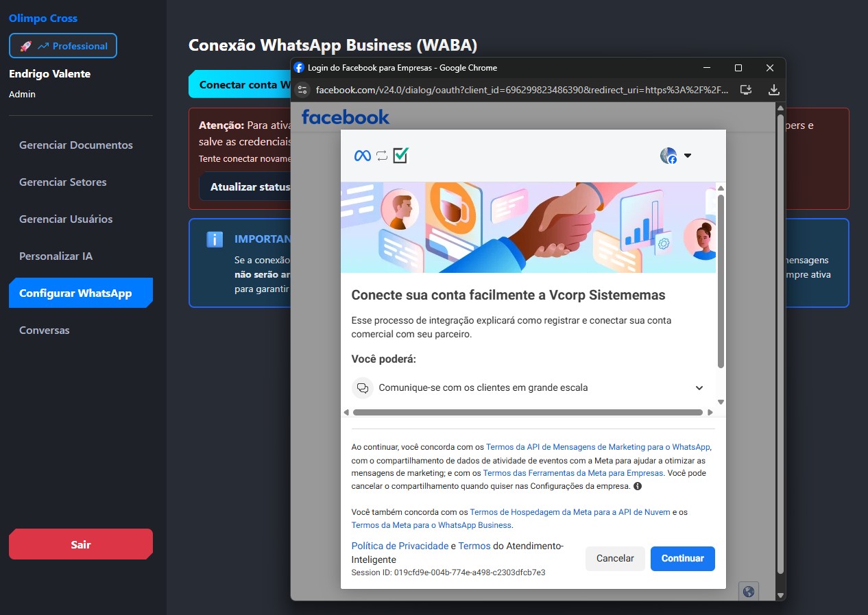Viewport: 868px width, 615px height.
Task: Open the Termos link beside Política de Privacidade
Action: click(474, 546)
